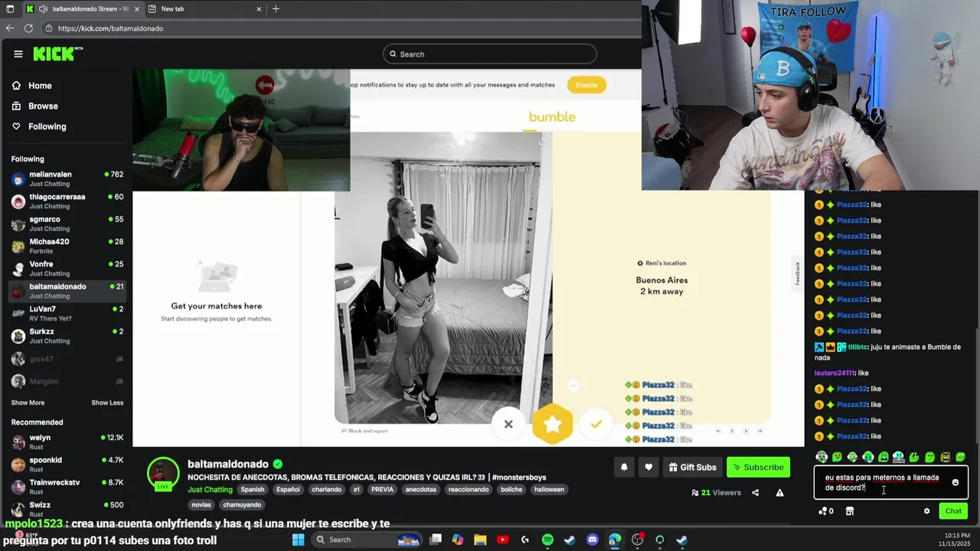Open recommended channel Trainwreckstv
Viewport: 980px width, 551px height.
(67, 487)
